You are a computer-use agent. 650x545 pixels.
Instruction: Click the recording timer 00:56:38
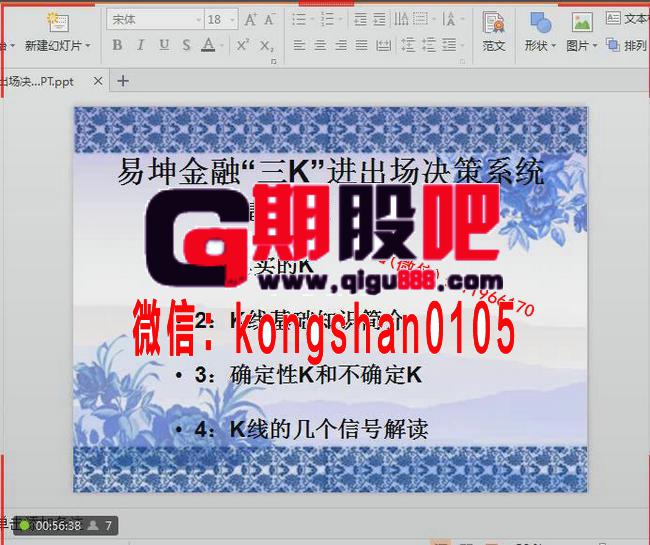click(x=58, y=526)
